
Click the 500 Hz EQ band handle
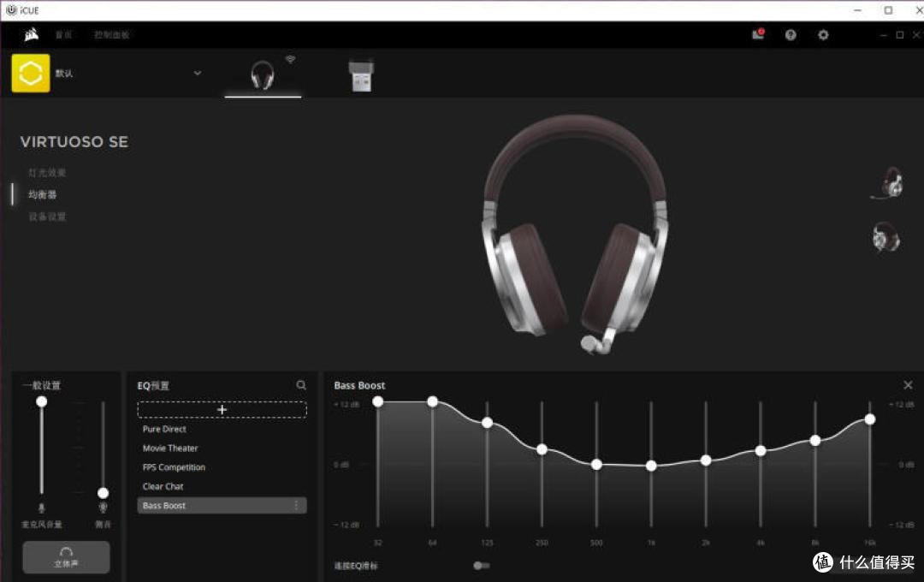(596, 465)
